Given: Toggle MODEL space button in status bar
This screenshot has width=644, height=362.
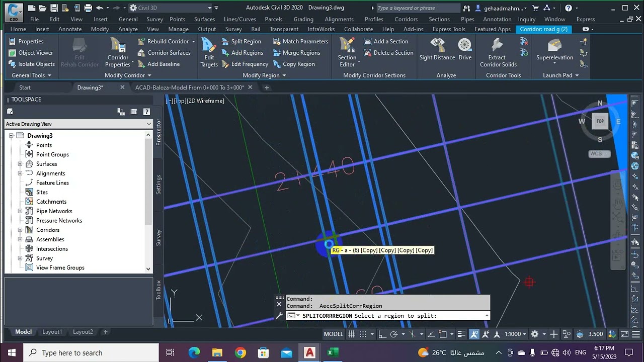Looking at the screenshot, I should click(x=333, y=334).
